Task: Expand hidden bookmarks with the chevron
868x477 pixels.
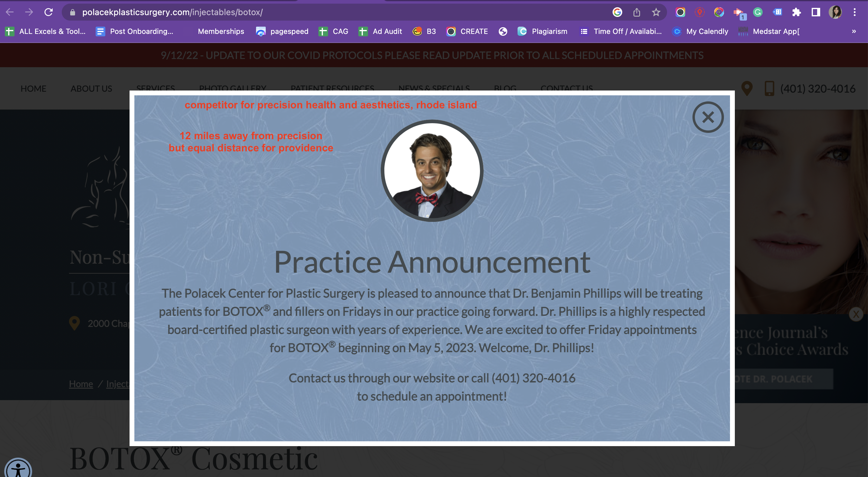Action: (x=854, y=31)
